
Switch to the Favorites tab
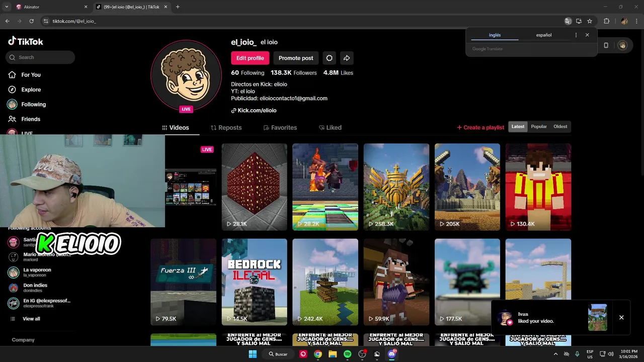[280, 128]
